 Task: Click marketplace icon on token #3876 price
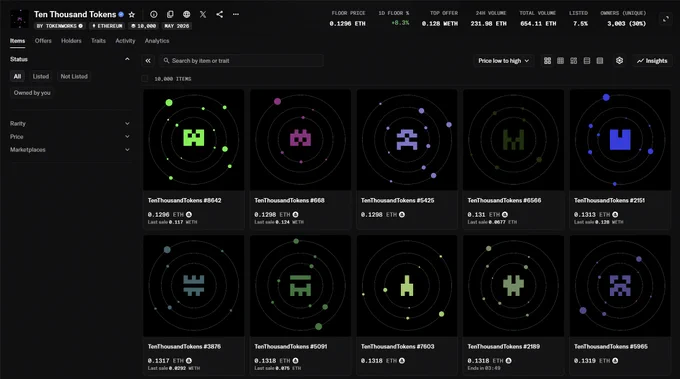point(189,360)
